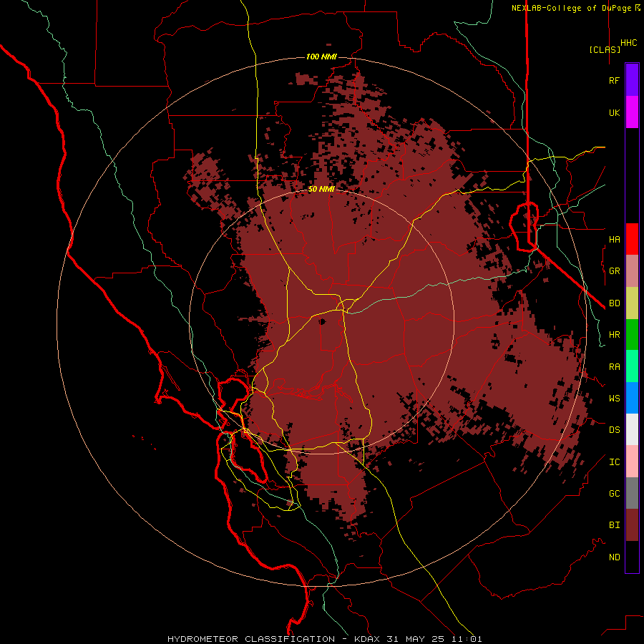Click the IC legend label

pyautogui.click(x=614, y=462)
